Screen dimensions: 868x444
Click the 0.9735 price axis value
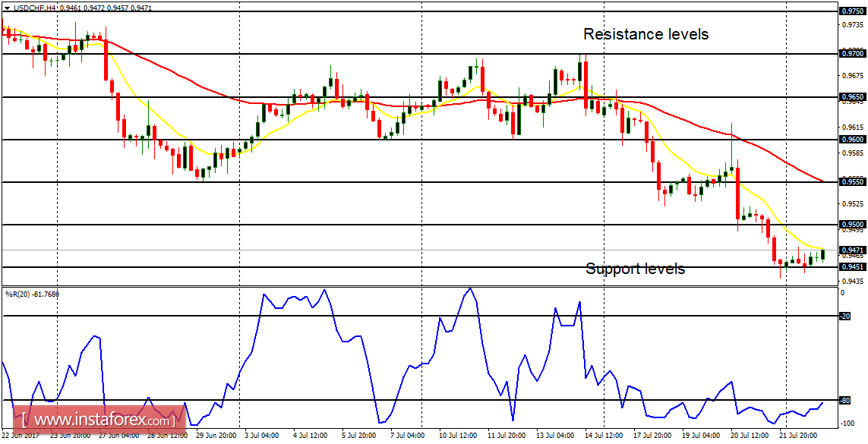[852, 25]
